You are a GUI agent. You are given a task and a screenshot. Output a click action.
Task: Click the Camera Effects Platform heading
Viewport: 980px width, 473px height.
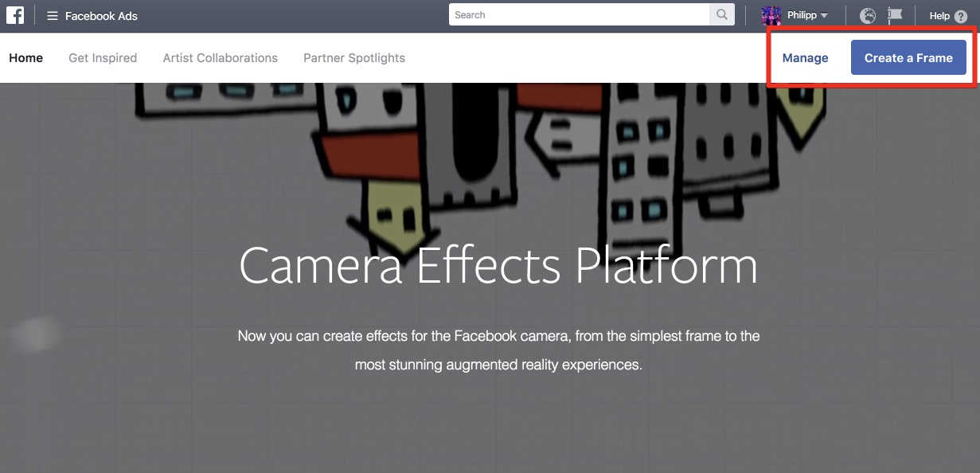point(498,266)
